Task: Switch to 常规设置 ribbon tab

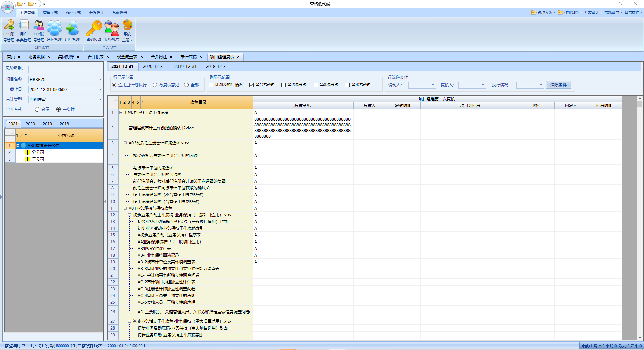Action: [120, 13]
